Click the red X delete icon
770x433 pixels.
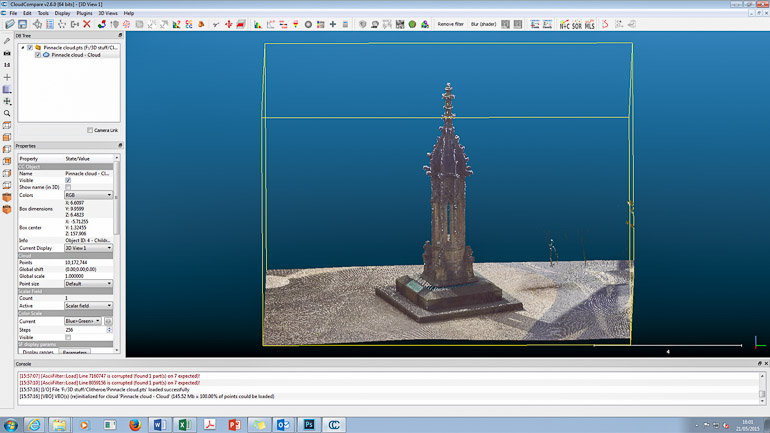pos(87,24)
